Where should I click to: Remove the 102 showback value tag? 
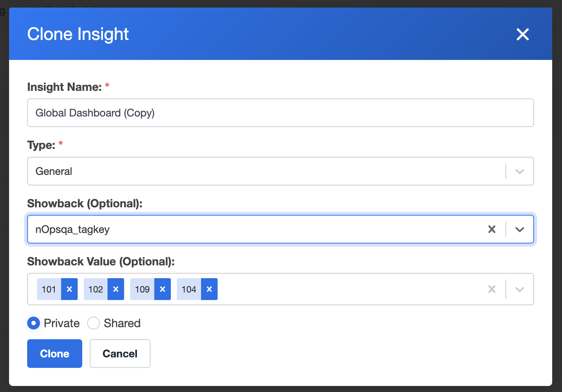[116, 289]
